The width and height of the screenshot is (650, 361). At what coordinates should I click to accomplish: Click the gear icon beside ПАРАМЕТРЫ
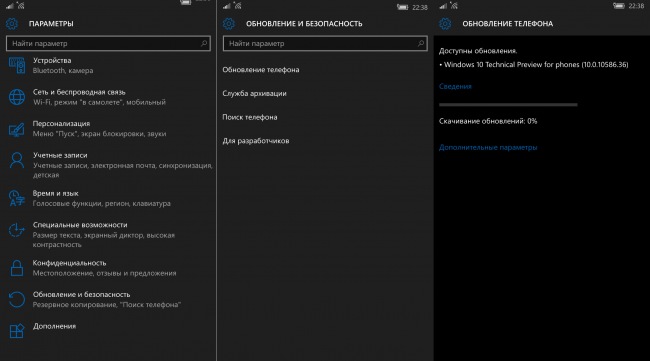click(x=12, y=24)
